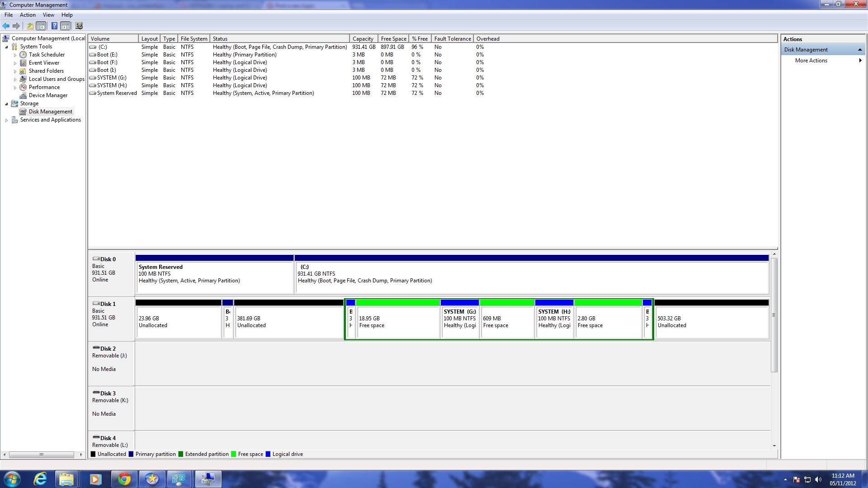This screenshot has width=868, height=488.
Task: Open the Action menu
Action: click(x=28, y=15)
